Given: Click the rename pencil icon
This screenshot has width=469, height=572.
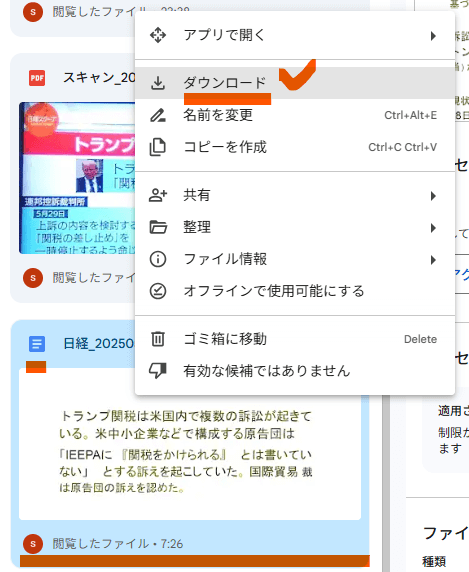Looking at the screenshot, I should click(x=158, y=115).
